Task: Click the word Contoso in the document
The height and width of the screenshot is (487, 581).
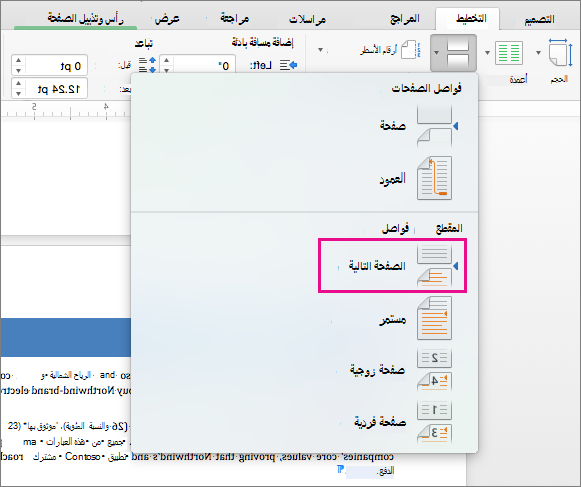Action: click(x=83, y=457)
